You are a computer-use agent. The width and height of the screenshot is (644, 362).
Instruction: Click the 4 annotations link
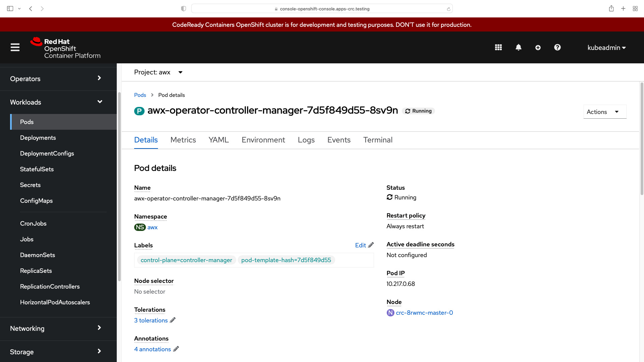(x=153, y=349)
